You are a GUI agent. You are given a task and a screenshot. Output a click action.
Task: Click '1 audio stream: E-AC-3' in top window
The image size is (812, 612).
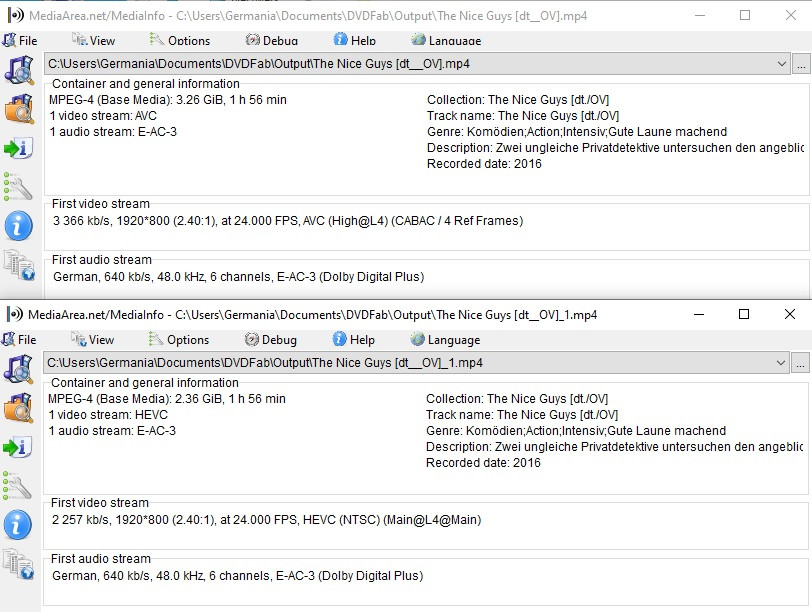coord(113,132)
